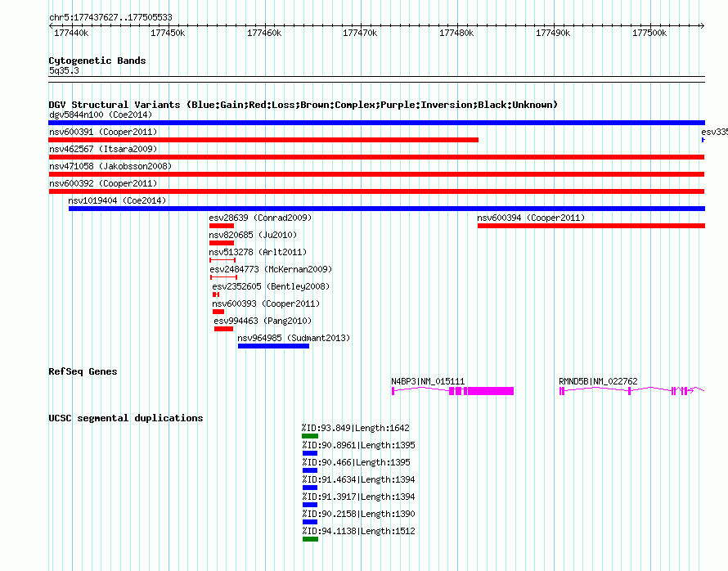This screenshot has width=728, height=571.
Task: Click the 5q35.3 cytogenetic band label
Action: 64,71
